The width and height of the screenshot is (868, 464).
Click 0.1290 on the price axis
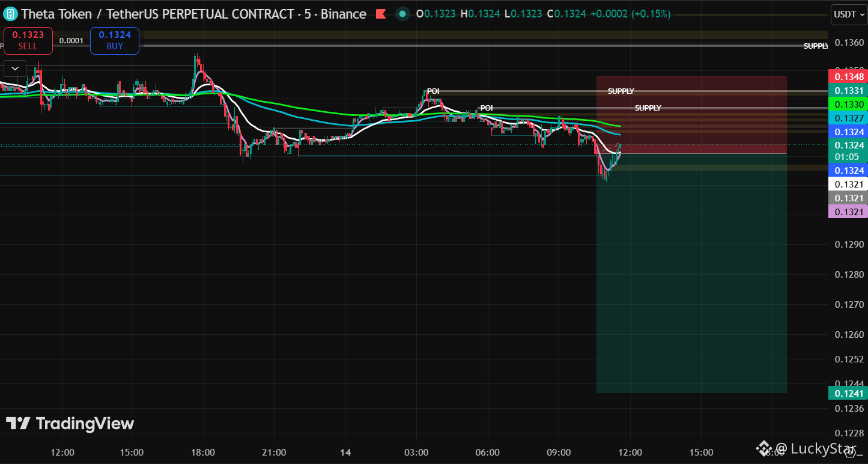tap(849, 244)
